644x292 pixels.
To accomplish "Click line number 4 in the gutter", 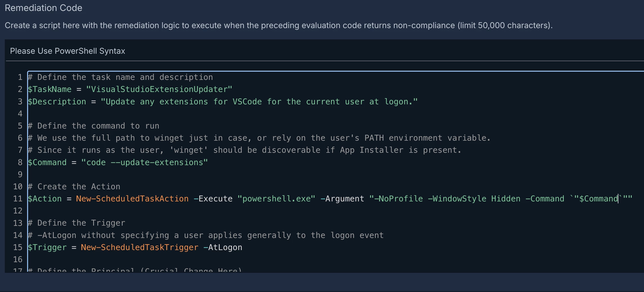I will (x=20, y=114).
